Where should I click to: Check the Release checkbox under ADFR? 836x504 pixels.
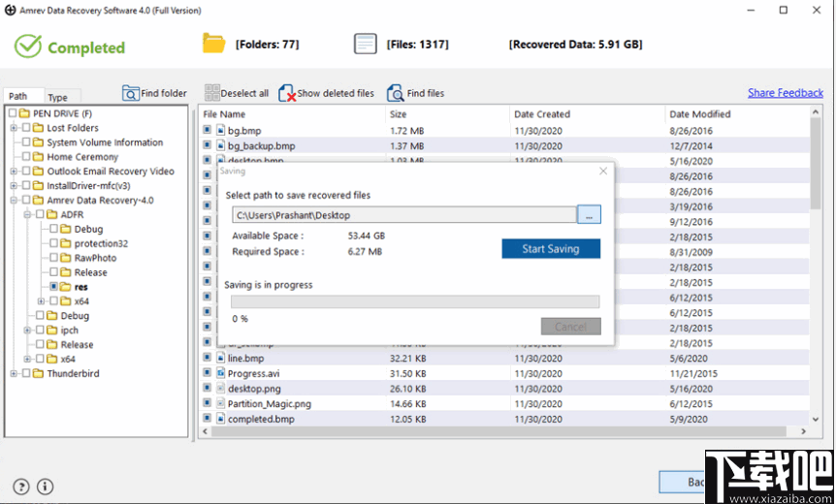54,272
